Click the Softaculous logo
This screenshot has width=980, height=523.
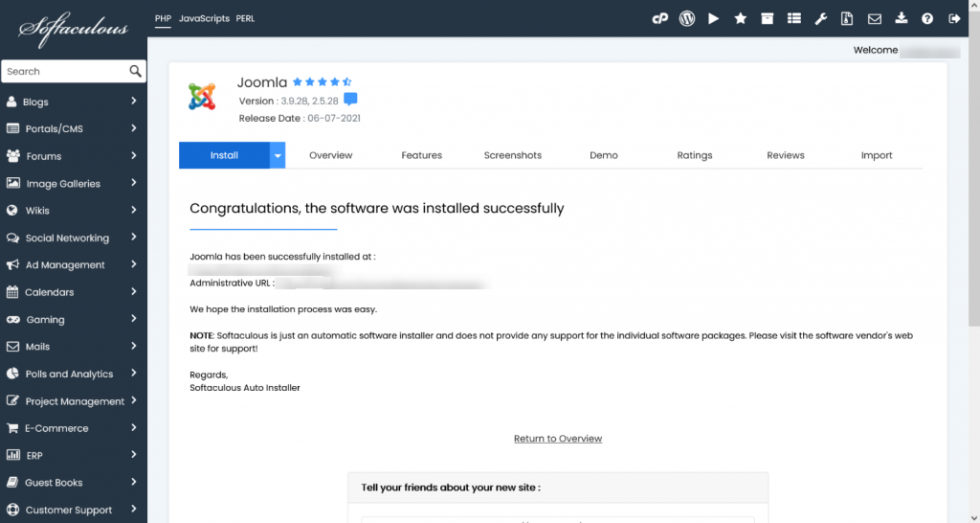click(x=73, y=30)
